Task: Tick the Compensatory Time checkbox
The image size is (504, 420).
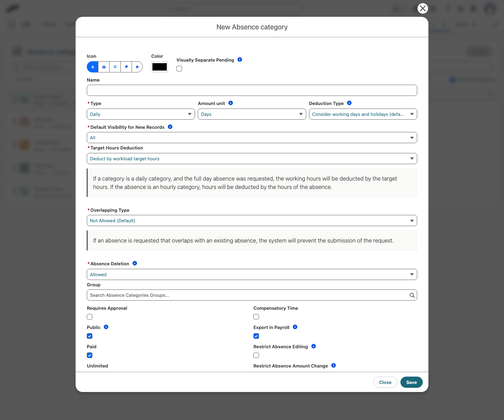Action: (256, 317)
